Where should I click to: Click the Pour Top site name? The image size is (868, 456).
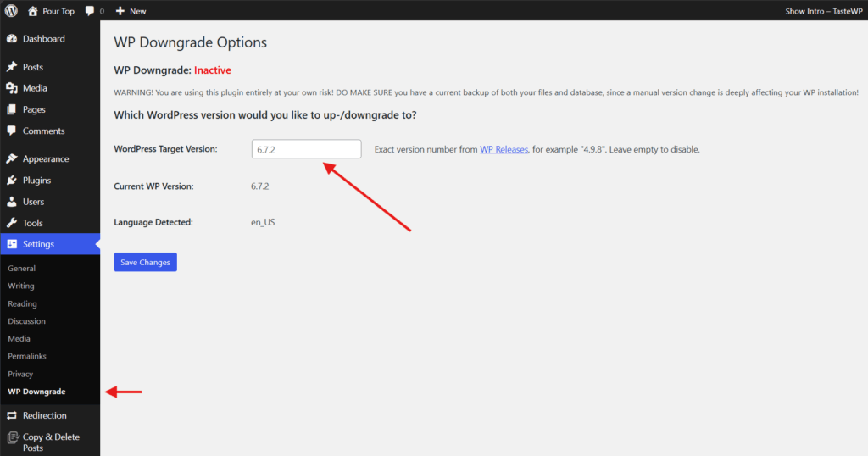tap(58, 11)
